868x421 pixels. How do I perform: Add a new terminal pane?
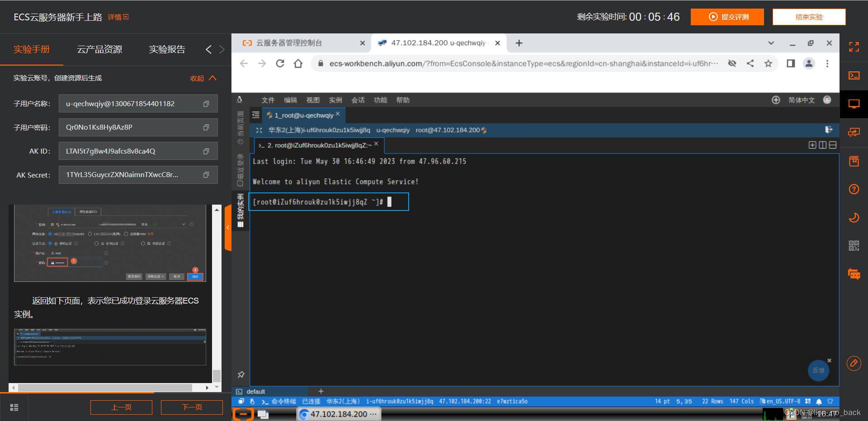tap(812, 145)
